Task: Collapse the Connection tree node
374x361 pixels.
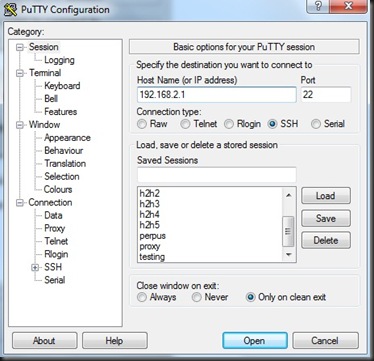Action: (20, 203)
